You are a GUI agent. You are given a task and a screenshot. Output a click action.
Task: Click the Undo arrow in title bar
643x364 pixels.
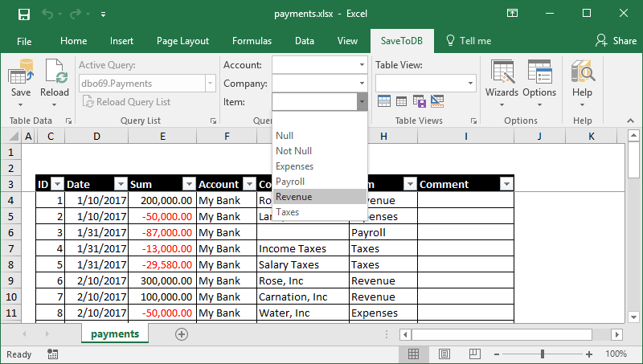click(47, 14)
